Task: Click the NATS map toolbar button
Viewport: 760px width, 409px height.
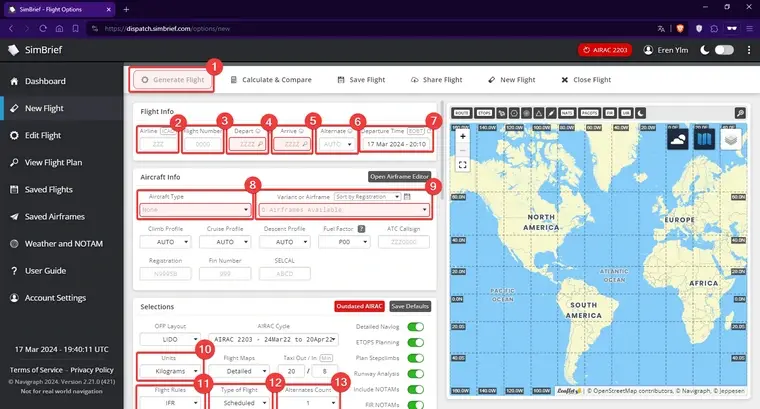Action: tap(567, 113)
